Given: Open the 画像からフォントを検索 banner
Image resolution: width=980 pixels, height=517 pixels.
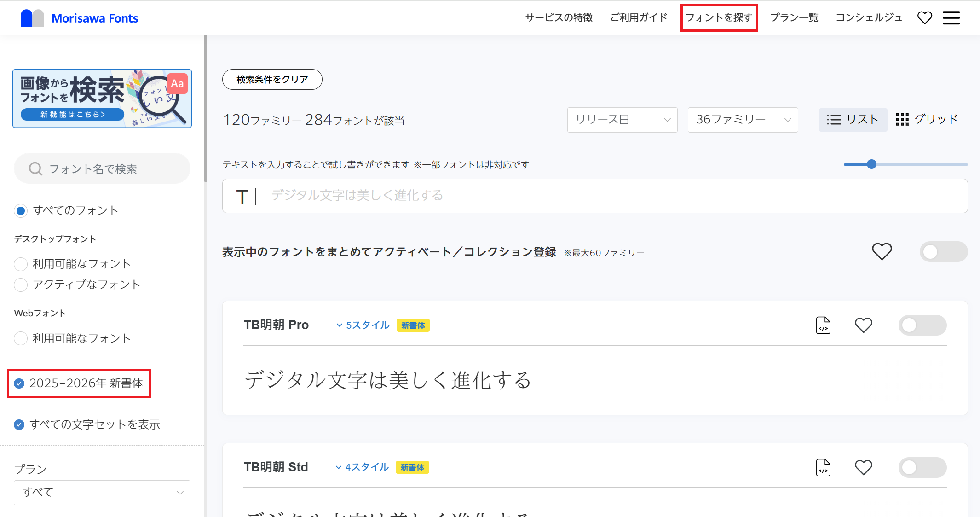Looking at the screenshot, I should 102,99.
